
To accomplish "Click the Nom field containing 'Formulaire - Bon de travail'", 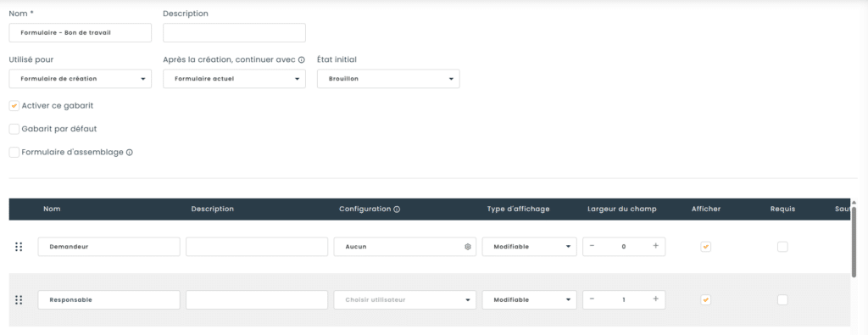I will [x=81, y=33].
